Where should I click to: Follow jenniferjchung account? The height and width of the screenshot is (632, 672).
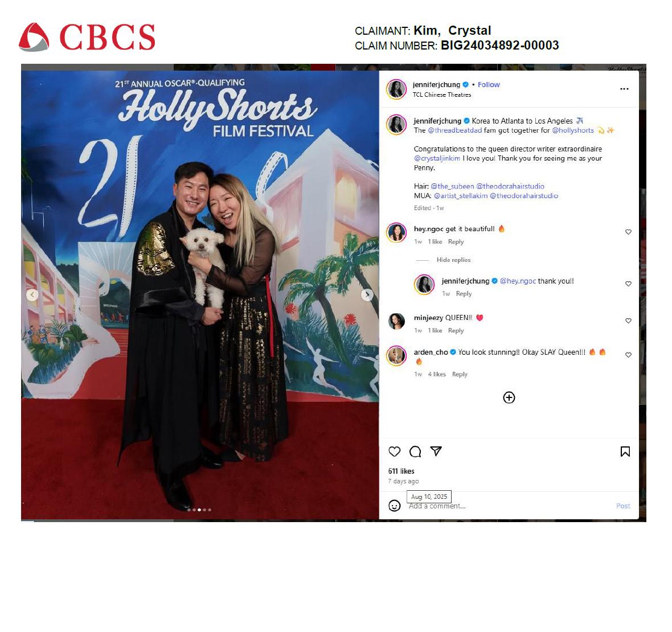tap(489, 85)
